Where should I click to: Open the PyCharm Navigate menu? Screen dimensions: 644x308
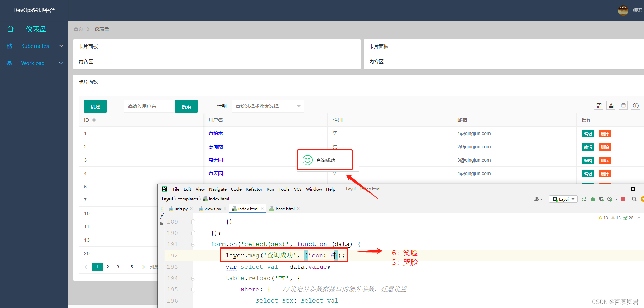point(218,189)
